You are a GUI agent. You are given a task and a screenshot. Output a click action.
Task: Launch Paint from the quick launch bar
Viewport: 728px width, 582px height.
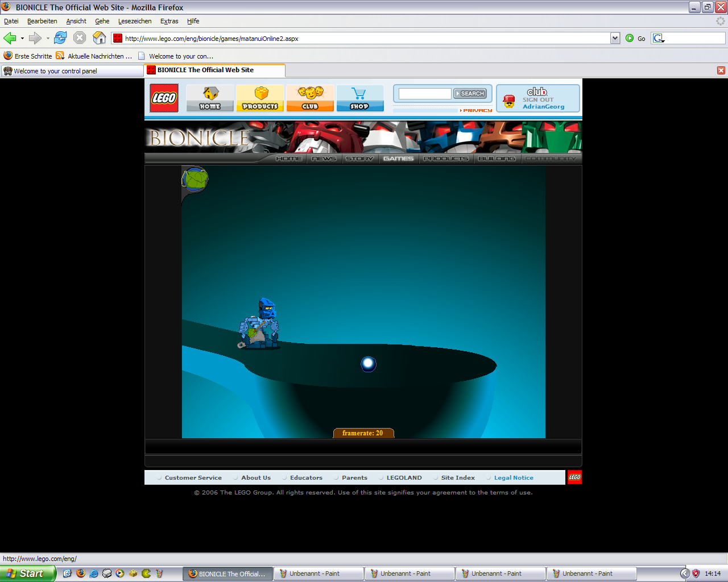pos(159,573)
